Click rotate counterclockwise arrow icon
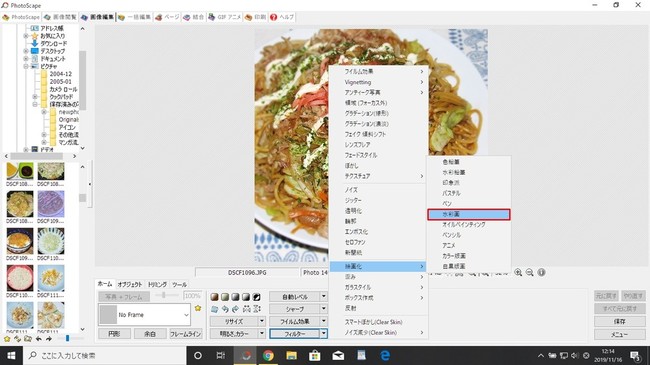The height and width of the screenshot is (365, 650). [225, 309]
